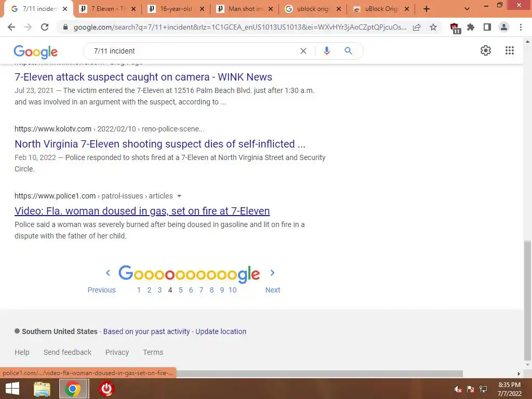This screenshot has height=399, width=532.
Task: Jump to results page 1
Action: coord(139,290)
